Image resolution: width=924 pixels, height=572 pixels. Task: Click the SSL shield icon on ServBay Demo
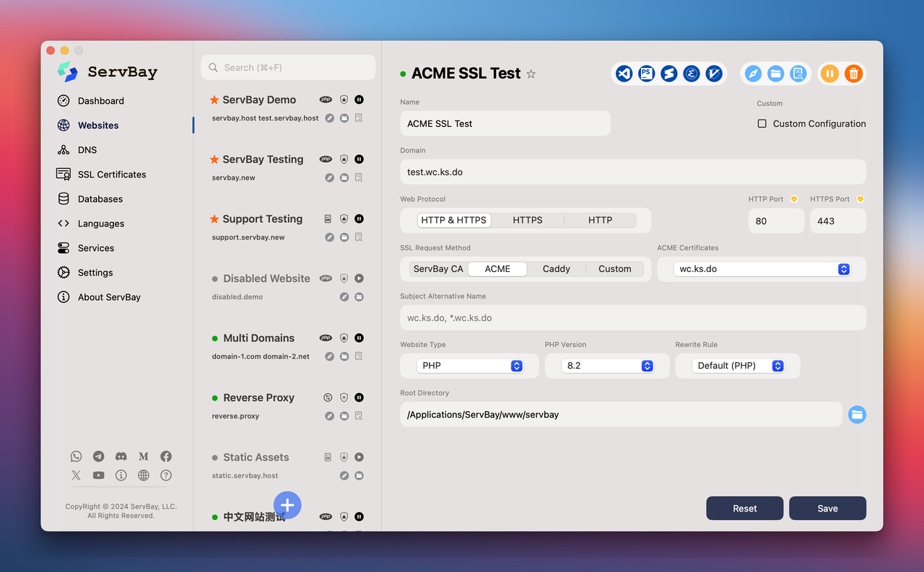[344, 100]
